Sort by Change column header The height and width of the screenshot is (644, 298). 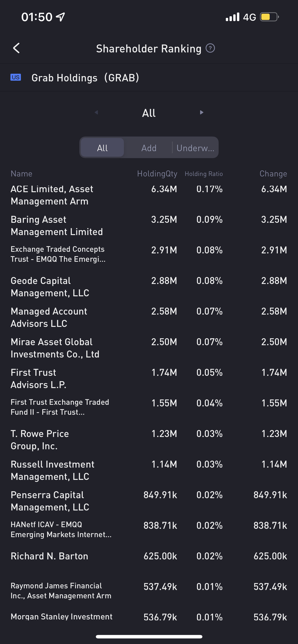point(273,173)
